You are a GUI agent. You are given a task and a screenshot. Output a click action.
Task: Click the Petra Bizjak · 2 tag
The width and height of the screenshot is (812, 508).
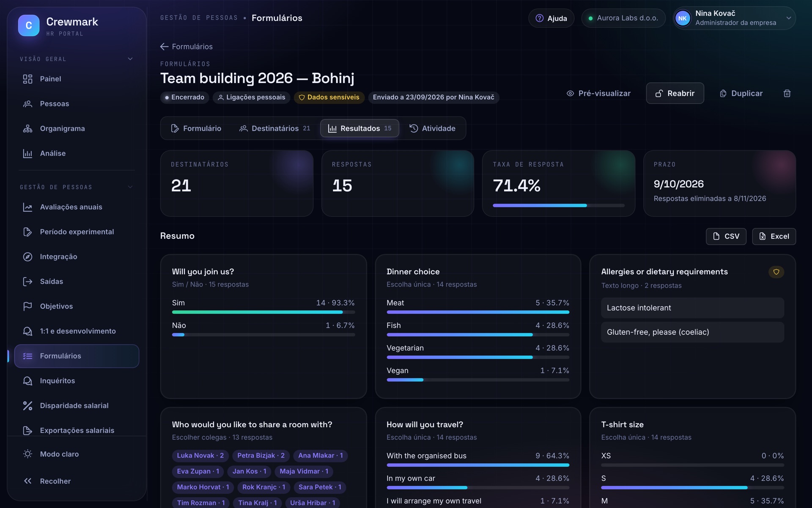[x=261, y=456]
